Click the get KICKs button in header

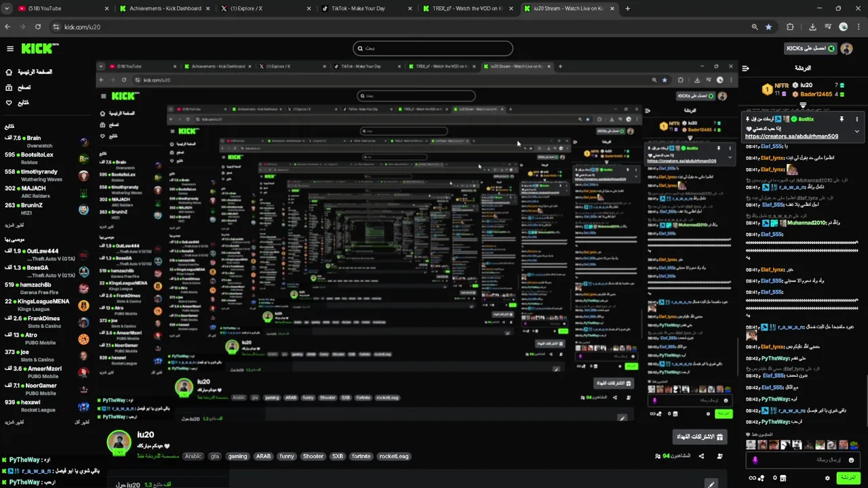point(810,49)
